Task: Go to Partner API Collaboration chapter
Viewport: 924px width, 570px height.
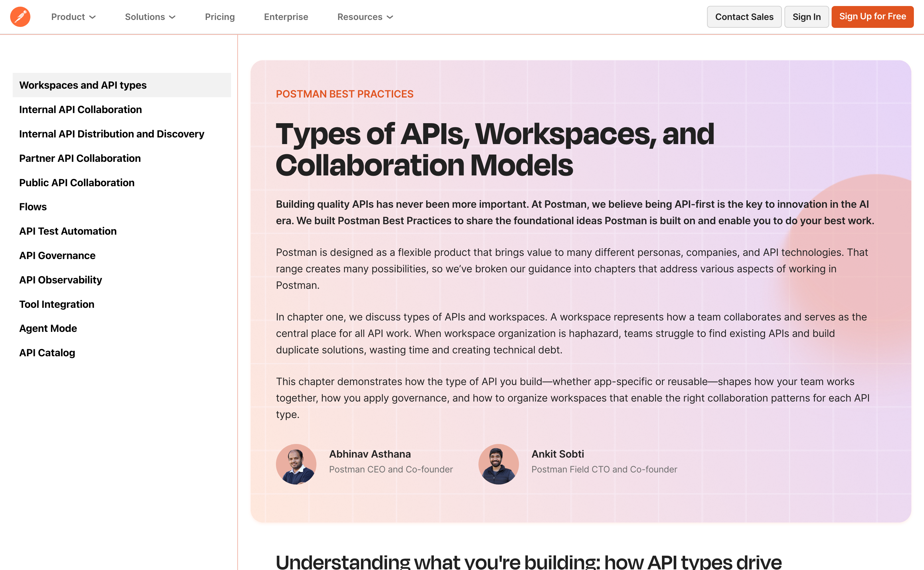Action: tap(80, 158)
